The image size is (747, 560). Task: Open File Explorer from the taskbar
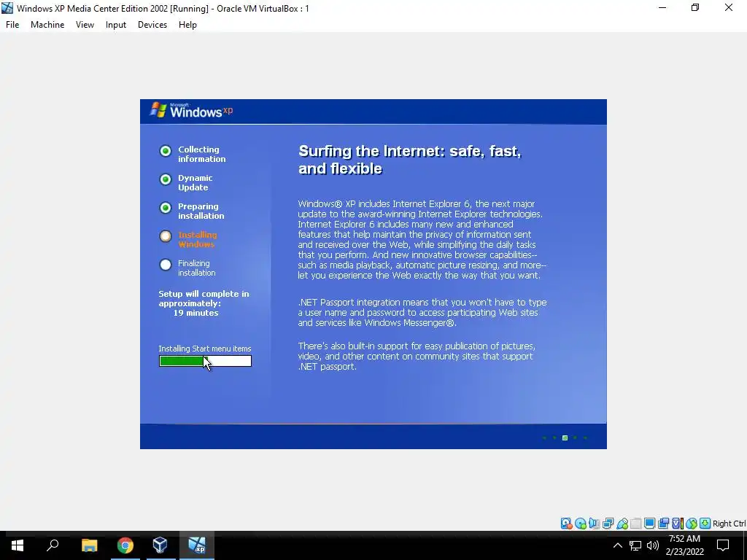[x=89, y=545]
